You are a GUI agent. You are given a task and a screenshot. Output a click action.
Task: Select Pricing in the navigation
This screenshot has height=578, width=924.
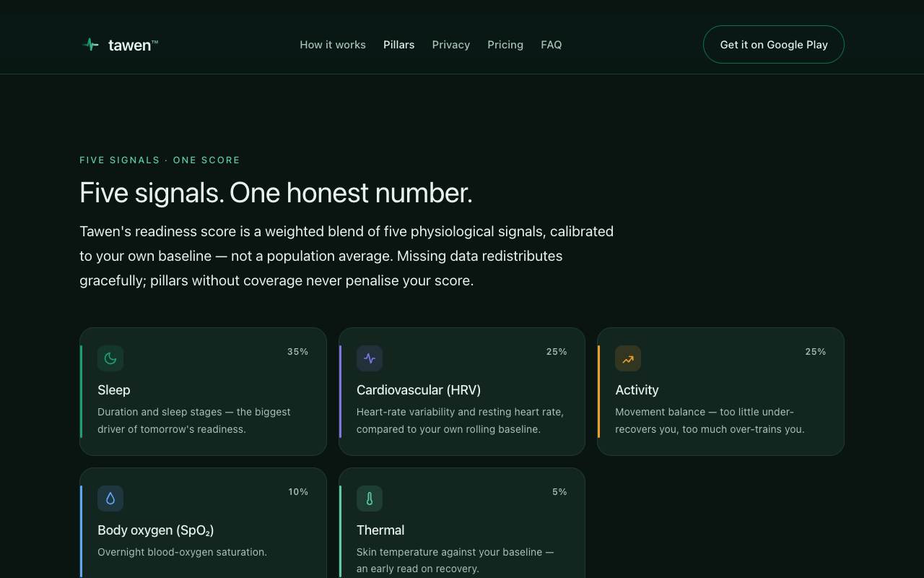(505, 45)
